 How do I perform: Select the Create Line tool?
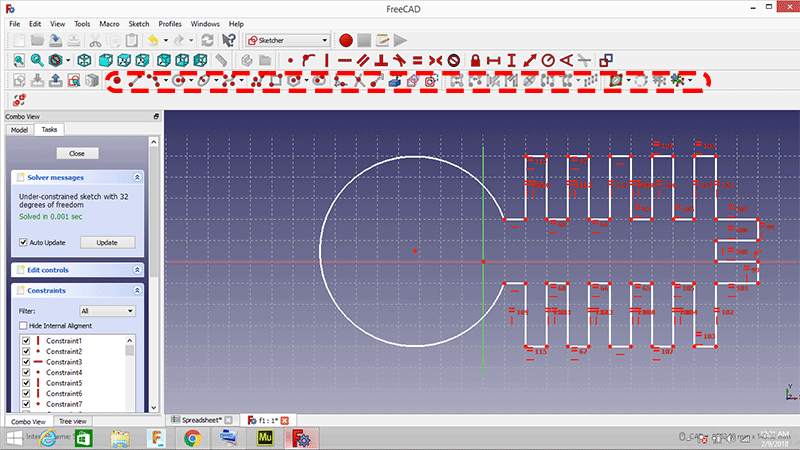[135, 81]
